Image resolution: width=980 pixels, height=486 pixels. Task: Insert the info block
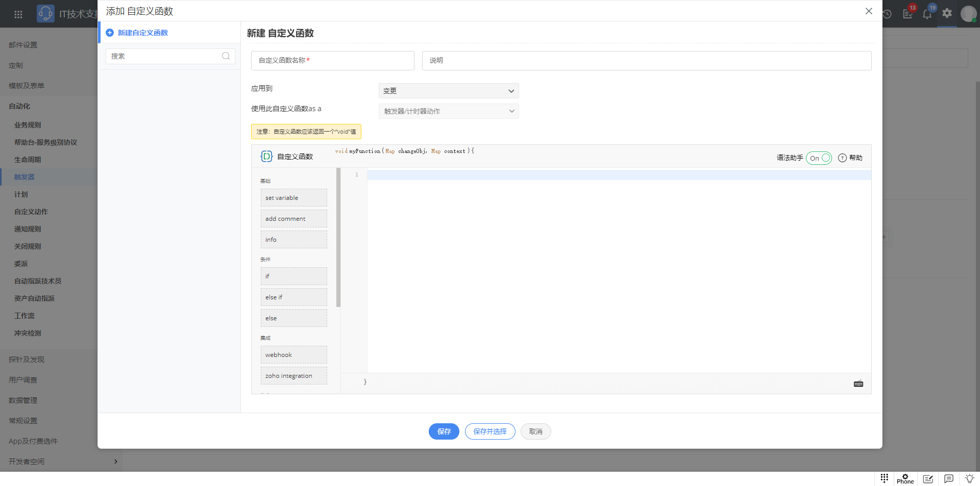294,240
